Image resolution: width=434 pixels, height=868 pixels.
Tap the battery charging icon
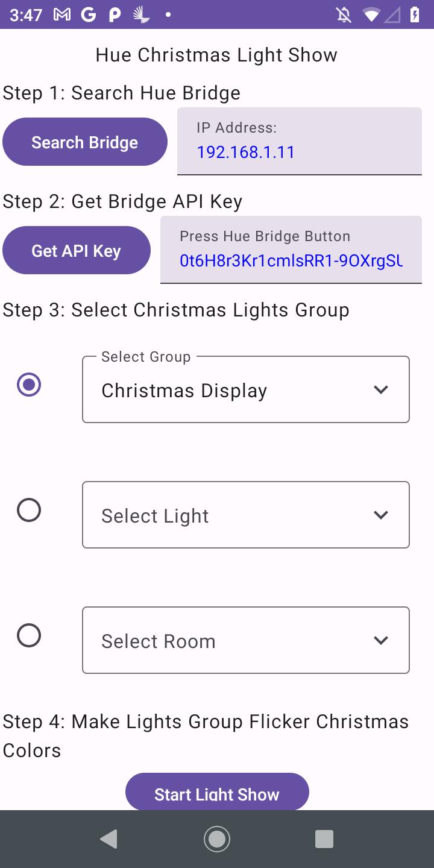click(415, 14)
